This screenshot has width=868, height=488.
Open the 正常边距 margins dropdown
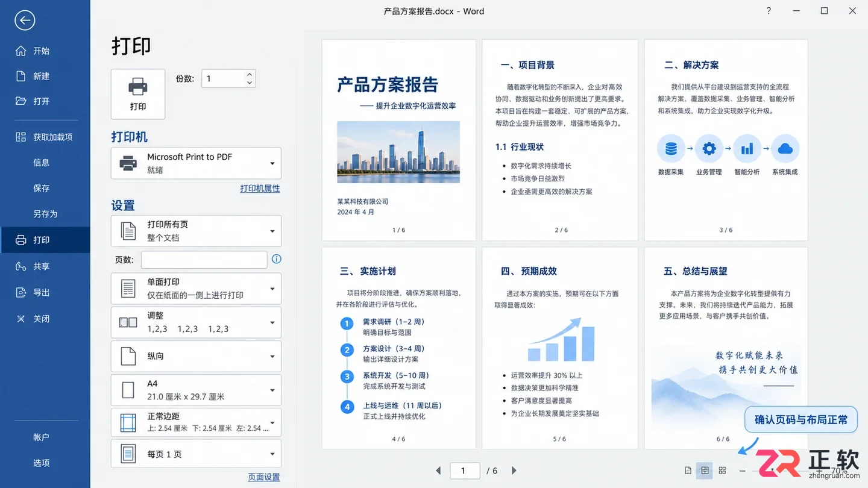(196, 422)
